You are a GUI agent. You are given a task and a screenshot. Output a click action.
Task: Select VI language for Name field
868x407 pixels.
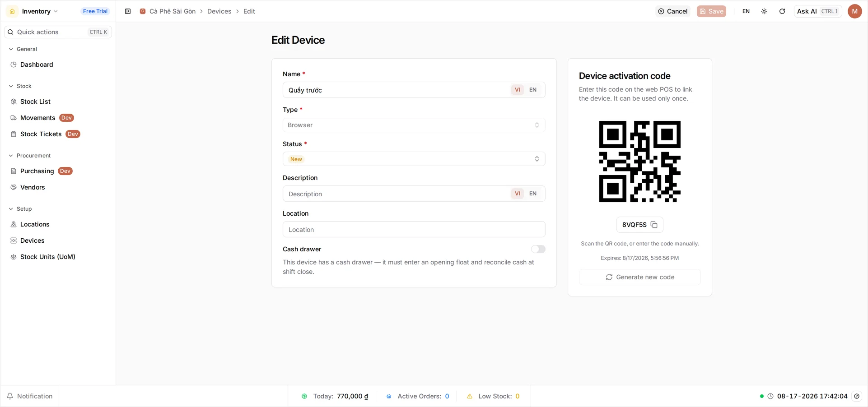pos(518,90)
